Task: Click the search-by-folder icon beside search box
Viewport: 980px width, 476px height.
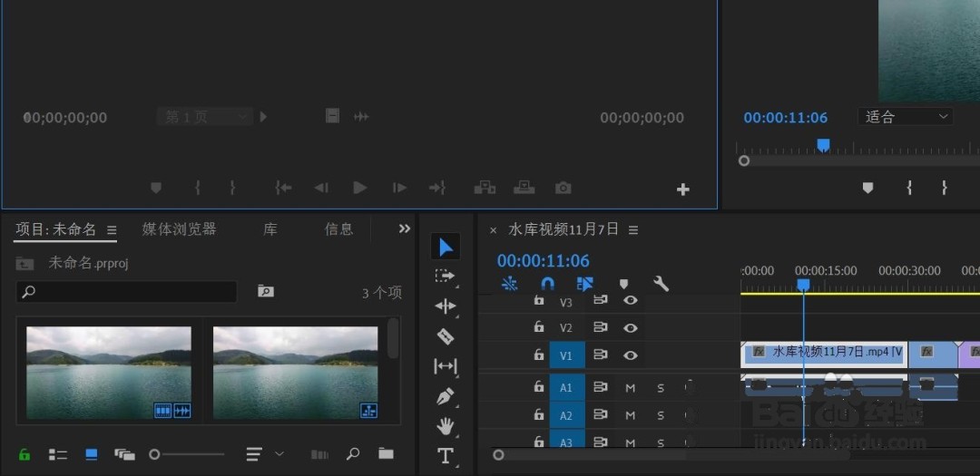Action: tap(266, 291)
